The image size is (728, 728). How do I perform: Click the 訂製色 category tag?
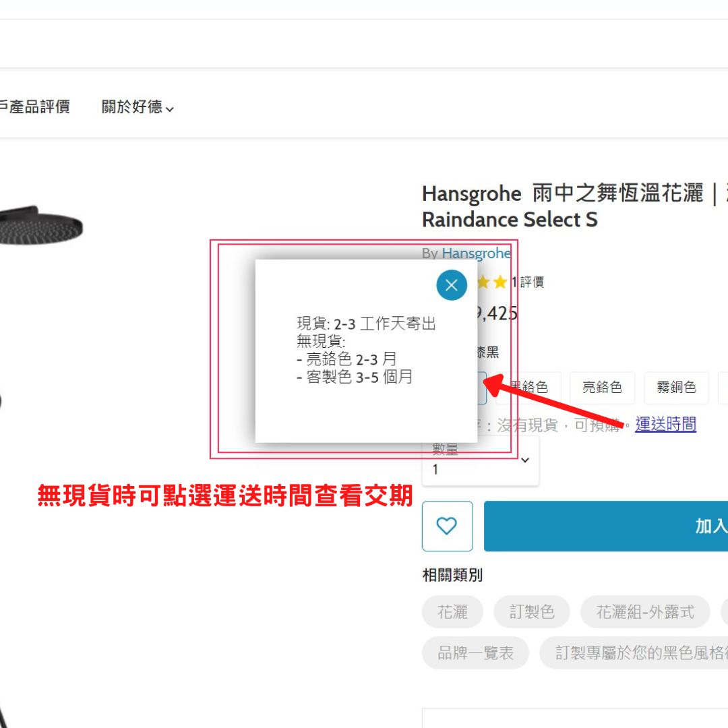coord(532,611)
